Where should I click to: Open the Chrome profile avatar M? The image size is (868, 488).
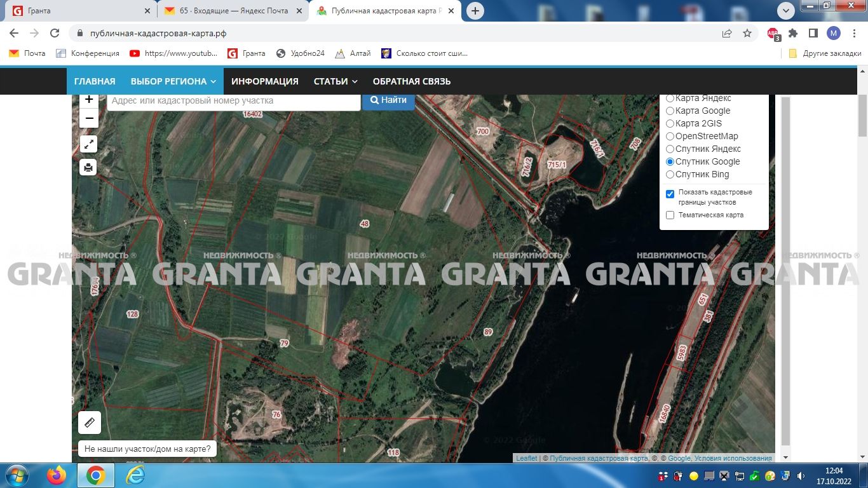[833, 33]
